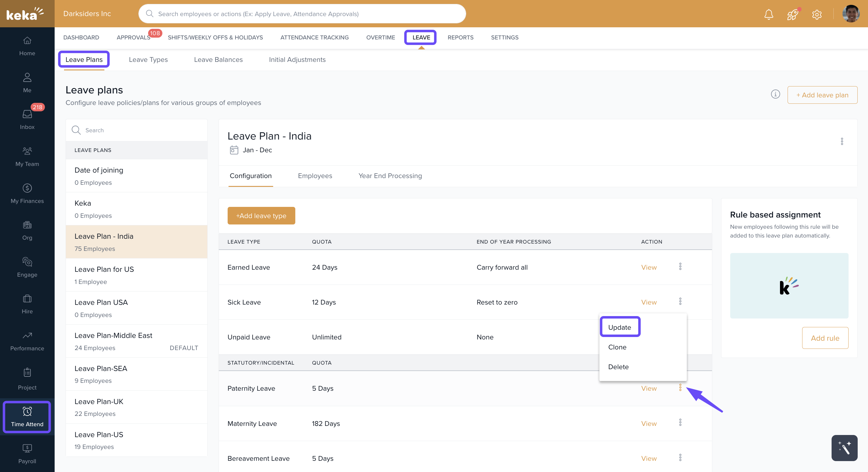Click the info icon beside Add leave plan
868x472 pixels.
tap(775, 94)
